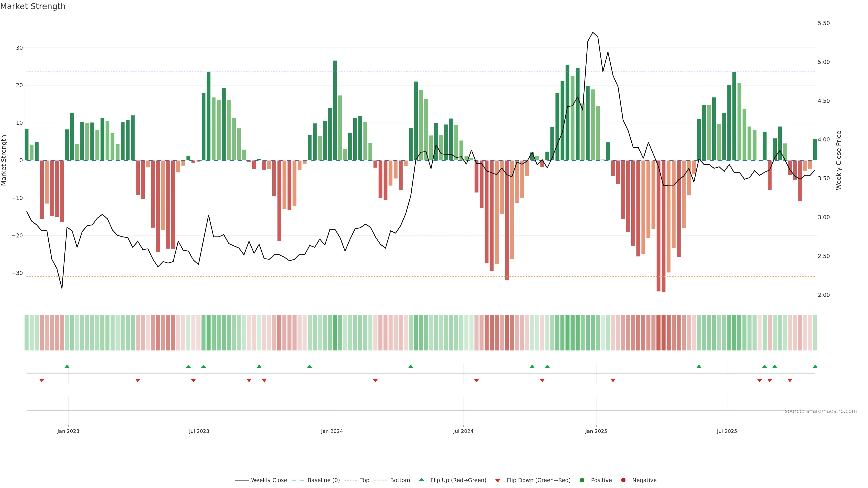868x488 pixels.
Task: Click the green Positive circle legend icon
Action: point(582,480)
